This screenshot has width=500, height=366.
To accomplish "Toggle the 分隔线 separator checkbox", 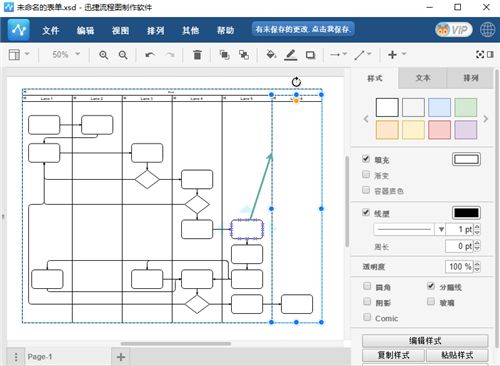I will [431, 286].
